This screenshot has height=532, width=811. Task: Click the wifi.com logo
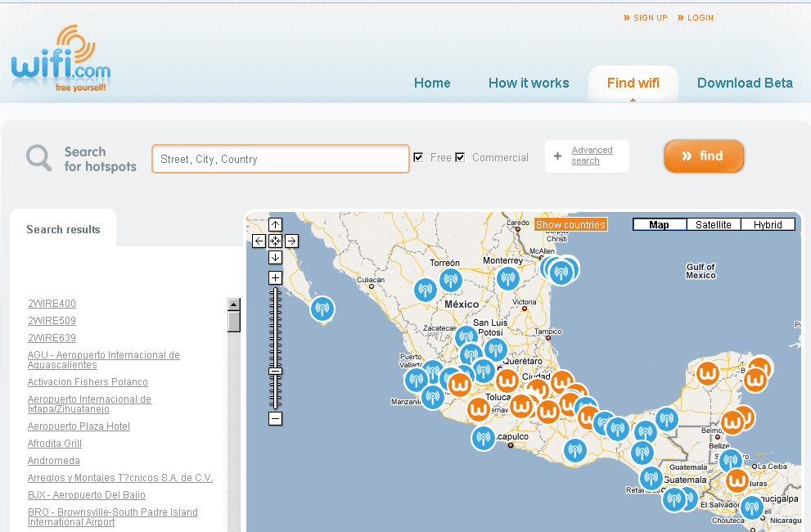point(61,59)
